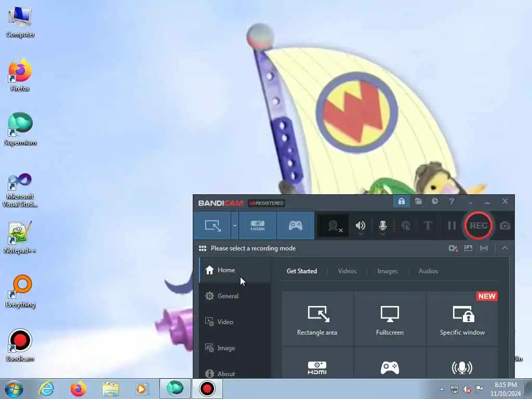Open General settings in sidebar

coord(235,296)
